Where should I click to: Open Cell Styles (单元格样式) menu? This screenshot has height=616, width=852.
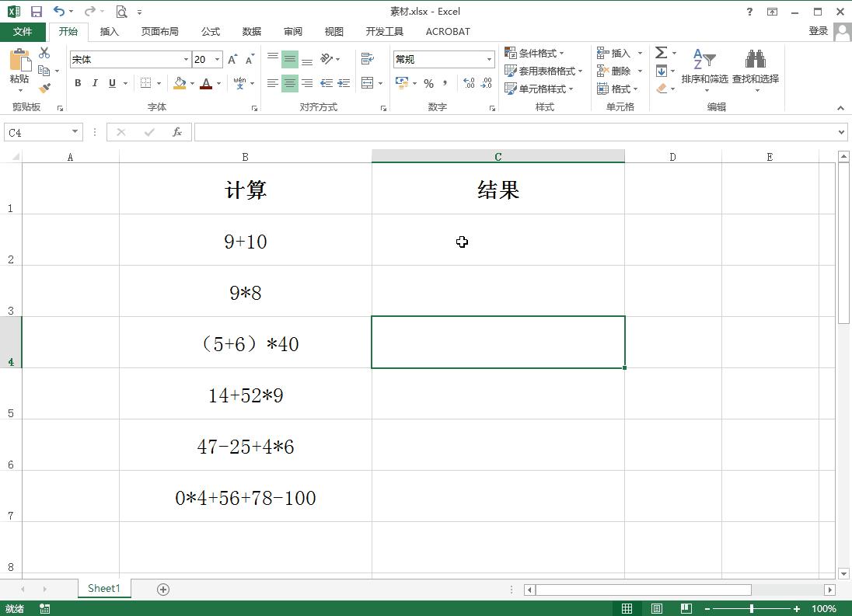coord(539,89)
